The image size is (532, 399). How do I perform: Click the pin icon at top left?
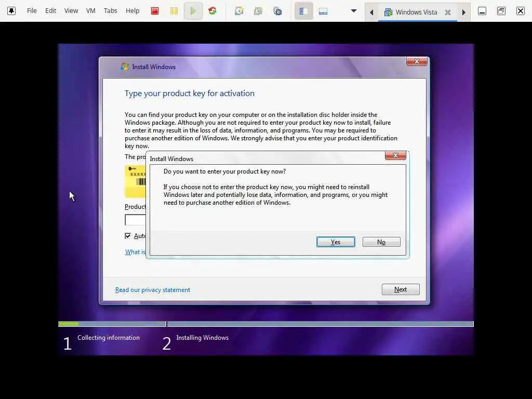coord(11,11)
